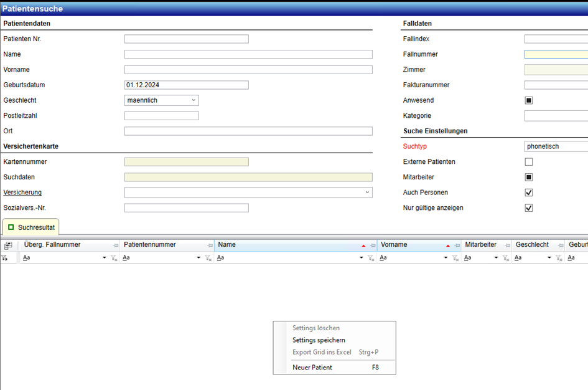Click filter operator Aa in Mitarbeiter column
Viewport: 588px width, 390px height.
[x=468, y=258]
